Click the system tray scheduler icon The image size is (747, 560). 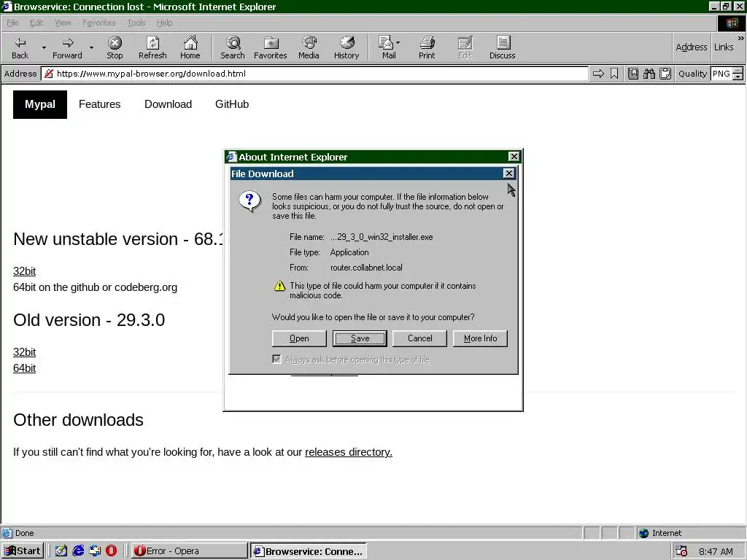(681, 551)
